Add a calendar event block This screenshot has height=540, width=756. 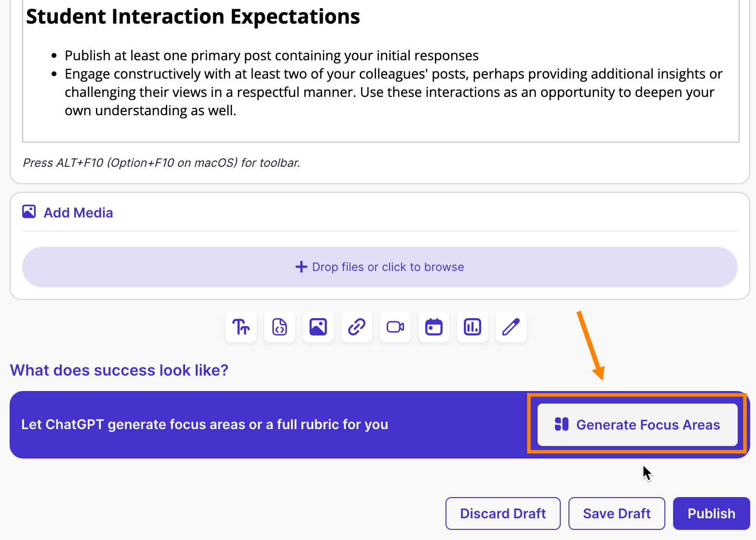point(434,327)
